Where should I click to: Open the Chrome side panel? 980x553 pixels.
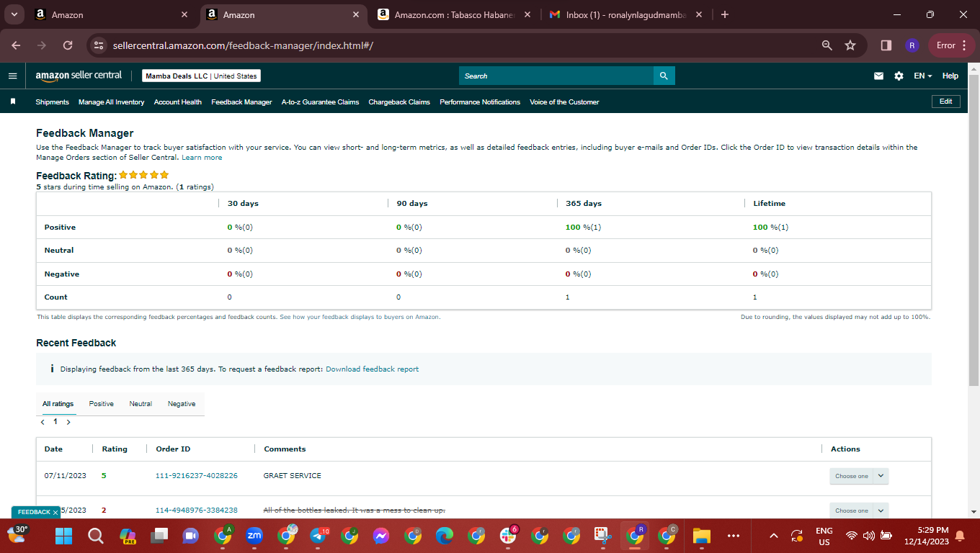886,45
